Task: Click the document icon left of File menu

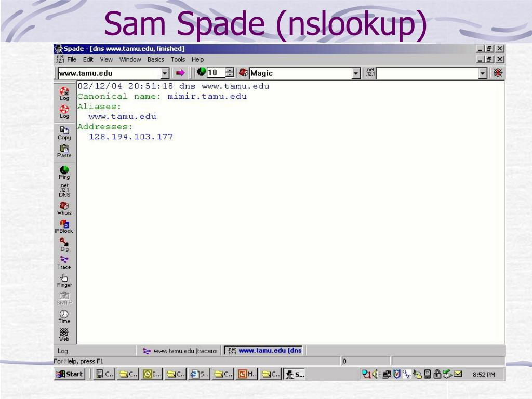Action: tap(60, 59)
